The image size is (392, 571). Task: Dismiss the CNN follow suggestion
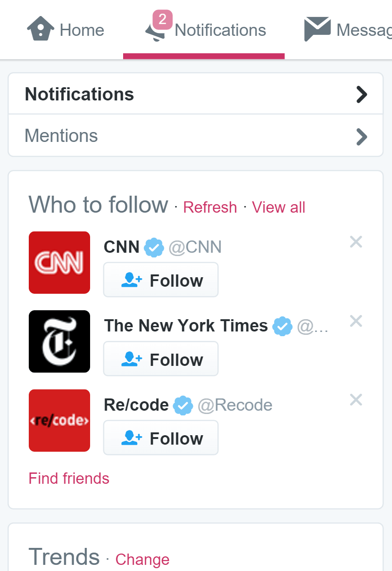coord(356,242)
